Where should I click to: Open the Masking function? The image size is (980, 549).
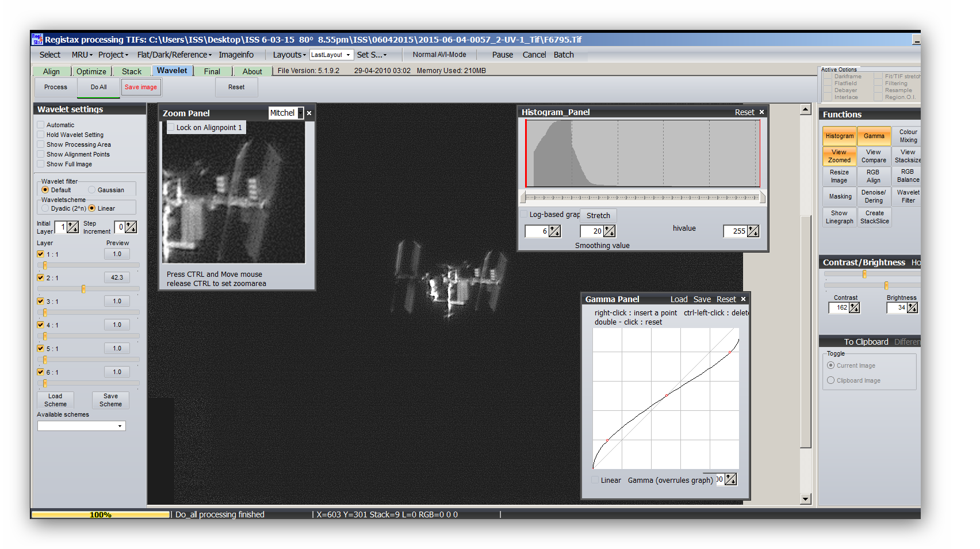[840, 197]
